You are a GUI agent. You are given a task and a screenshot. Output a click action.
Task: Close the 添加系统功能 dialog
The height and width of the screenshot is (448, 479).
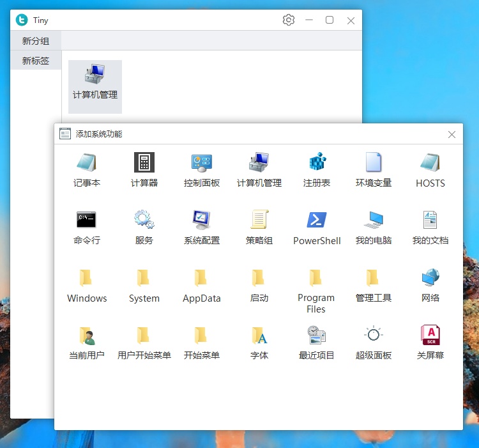pyautogui.click(x=452, y=134)
